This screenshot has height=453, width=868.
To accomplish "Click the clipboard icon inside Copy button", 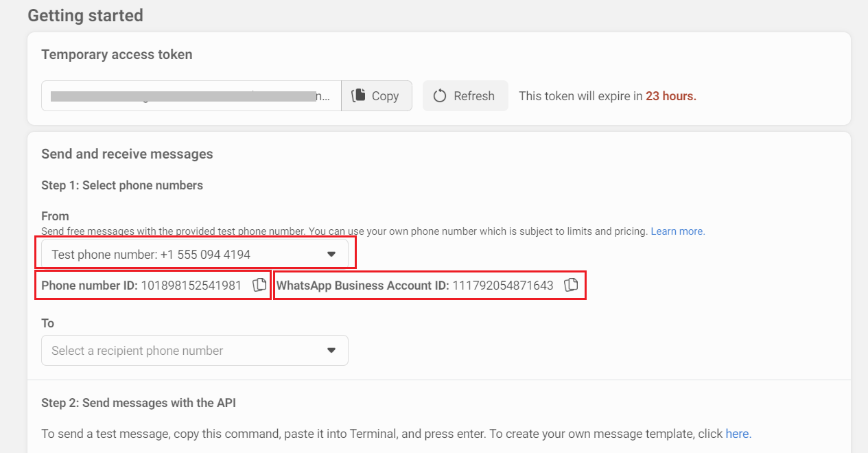I will (358, 96).
